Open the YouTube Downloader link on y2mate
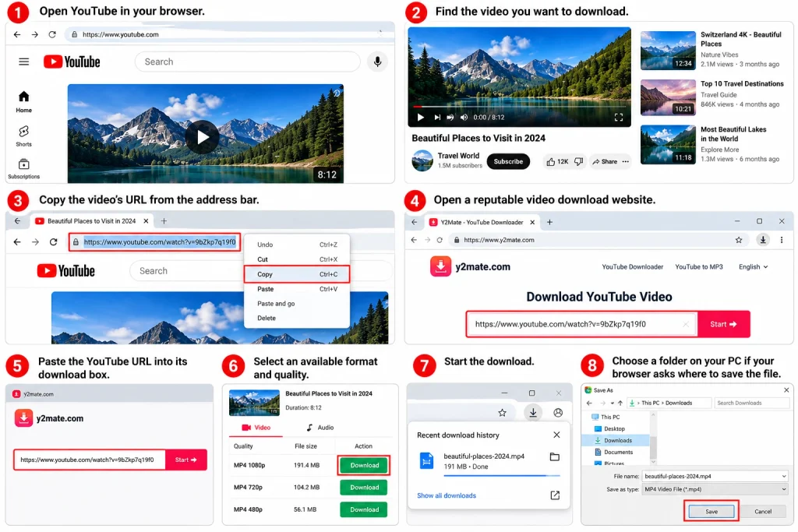The height and width of the screenshot is (532, 798). point(632,267)
